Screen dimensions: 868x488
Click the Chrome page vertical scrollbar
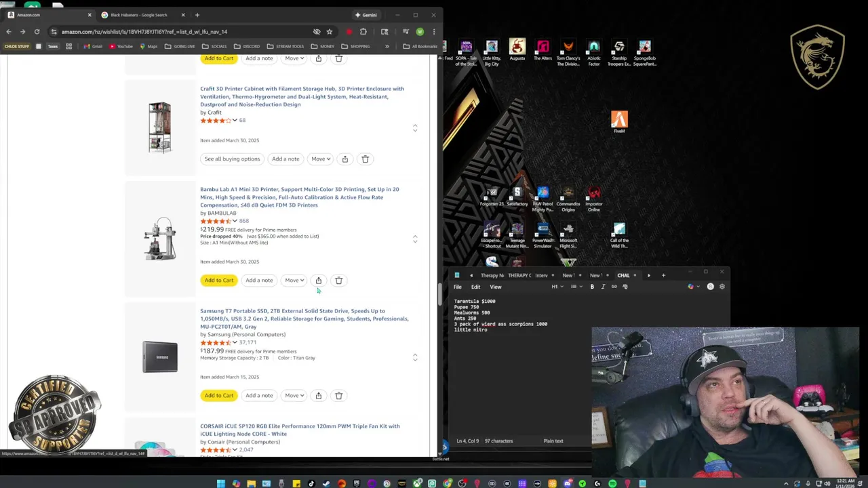[439, 293]
